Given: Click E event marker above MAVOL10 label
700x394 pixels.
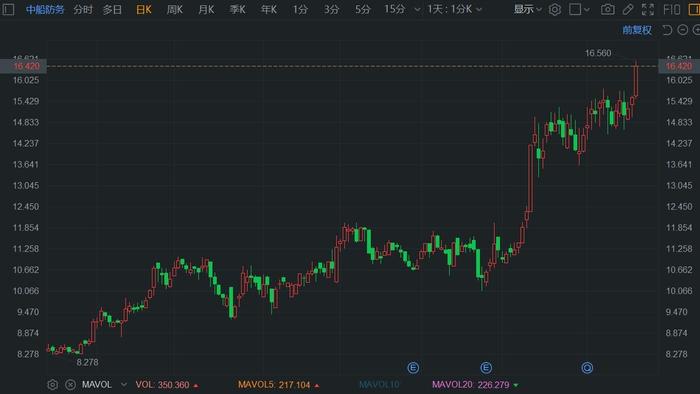Looking at the screenshot, I should tap(413, 368).
